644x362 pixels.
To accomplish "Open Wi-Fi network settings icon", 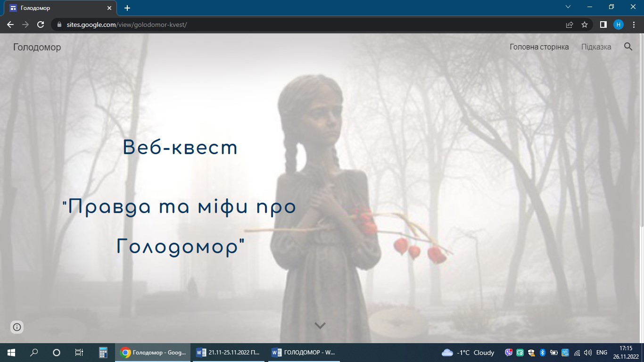I will click(x=577, y=353).
